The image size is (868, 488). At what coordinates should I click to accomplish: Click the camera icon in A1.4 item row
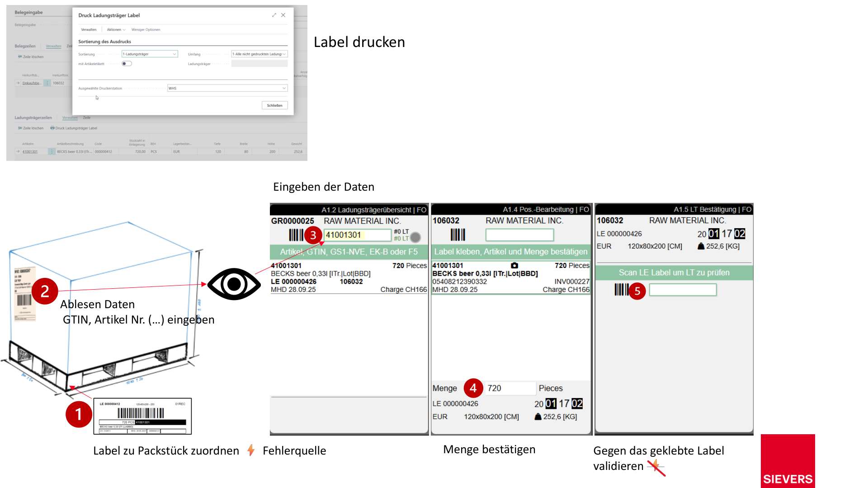point(514,266)
